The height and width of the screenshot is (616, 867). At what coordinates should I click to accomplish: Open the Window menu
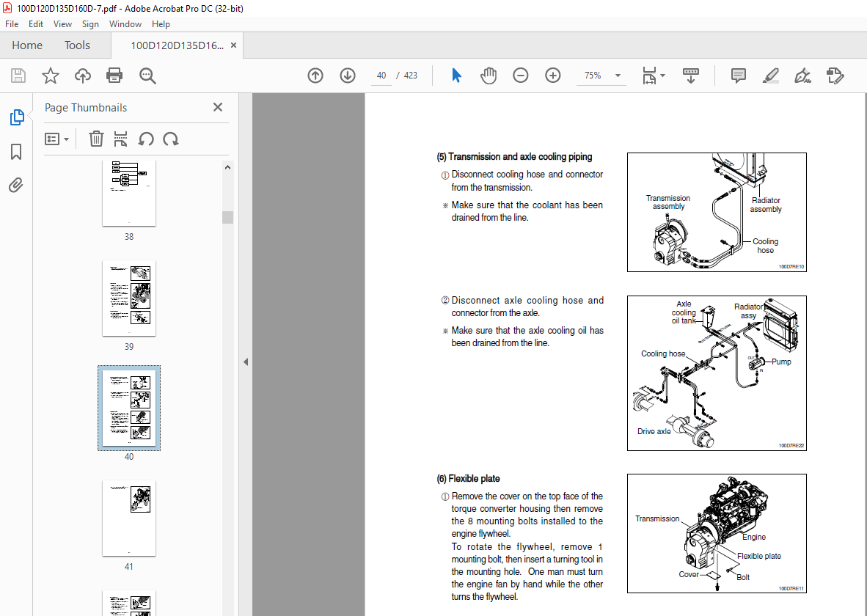point(125,23)
